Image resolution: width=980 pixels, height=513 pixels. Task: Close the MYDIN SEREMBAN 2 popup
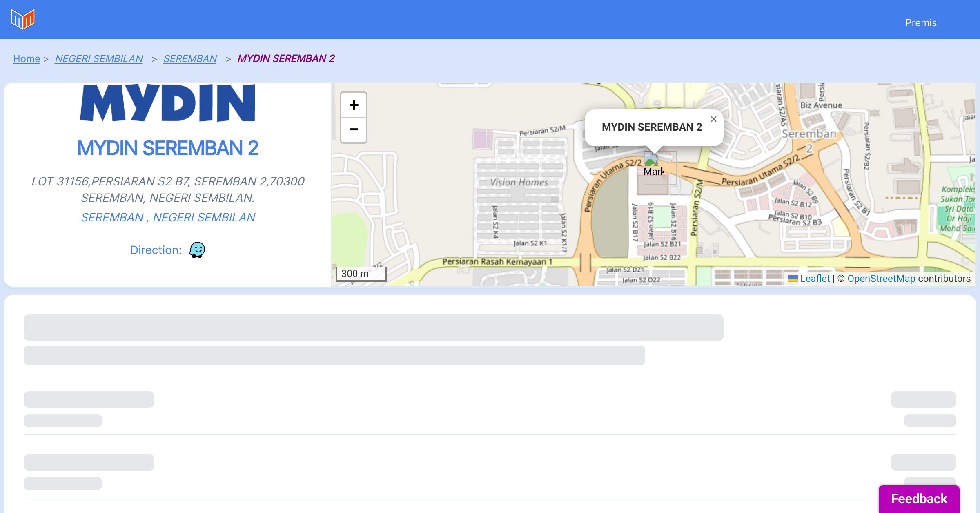click(713, 119)
